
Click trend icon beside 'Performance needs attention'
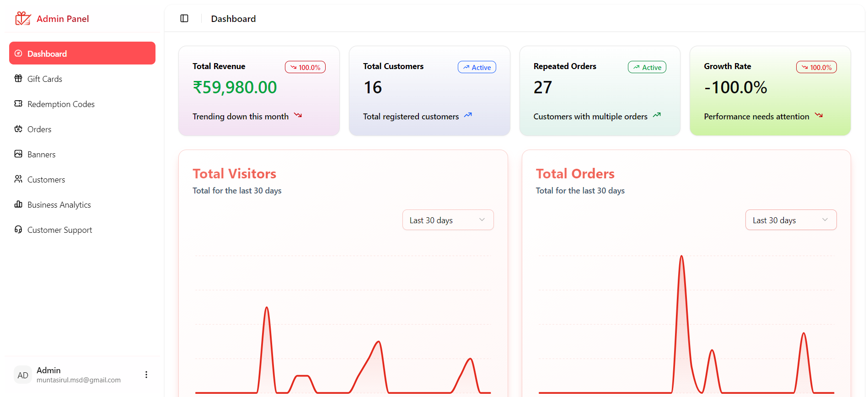(819, 115)
